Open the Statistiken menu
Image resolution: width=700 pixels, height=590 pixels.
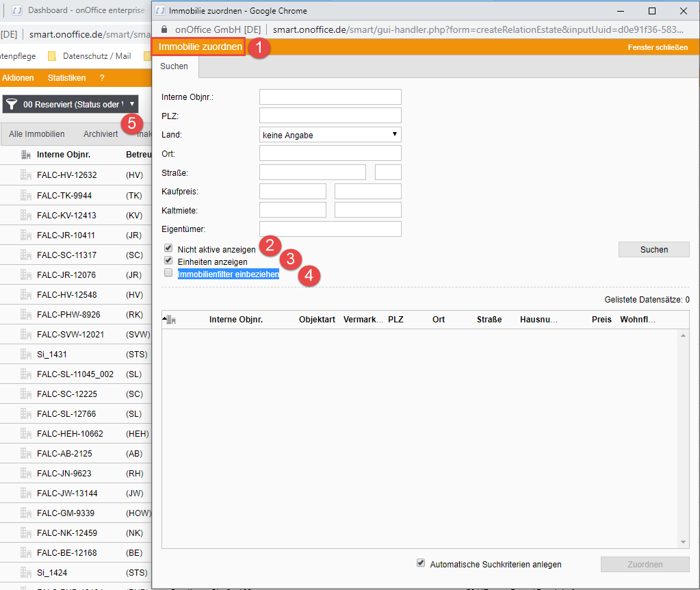tap(66, 78)
